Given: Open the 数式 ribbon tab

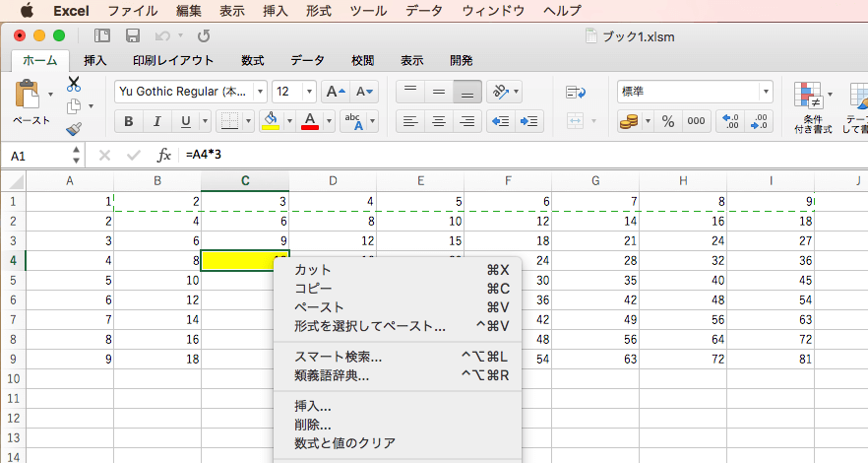Looking at the screenshot, I should click(252, 60).
